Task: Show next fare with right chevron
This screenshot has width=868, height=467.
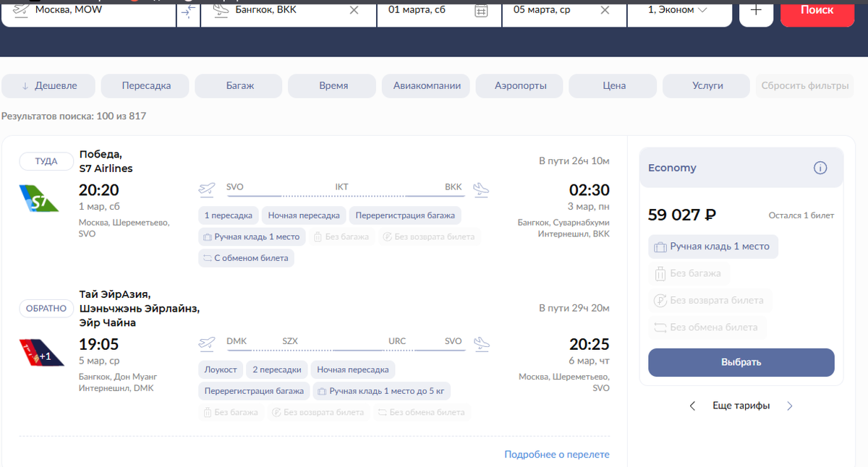Action: click(x=790, y=406)
